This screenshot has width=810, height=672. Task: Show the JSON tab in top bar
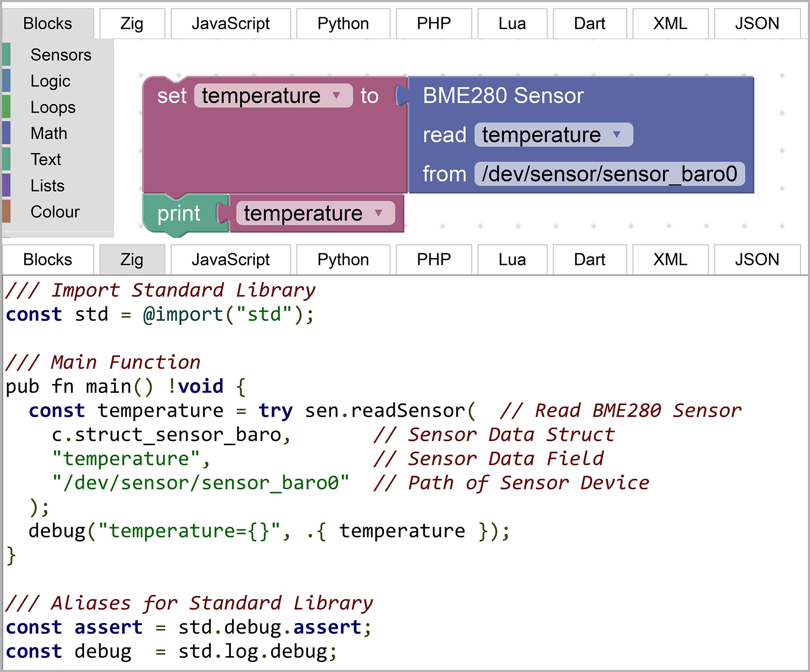[757, 23]
